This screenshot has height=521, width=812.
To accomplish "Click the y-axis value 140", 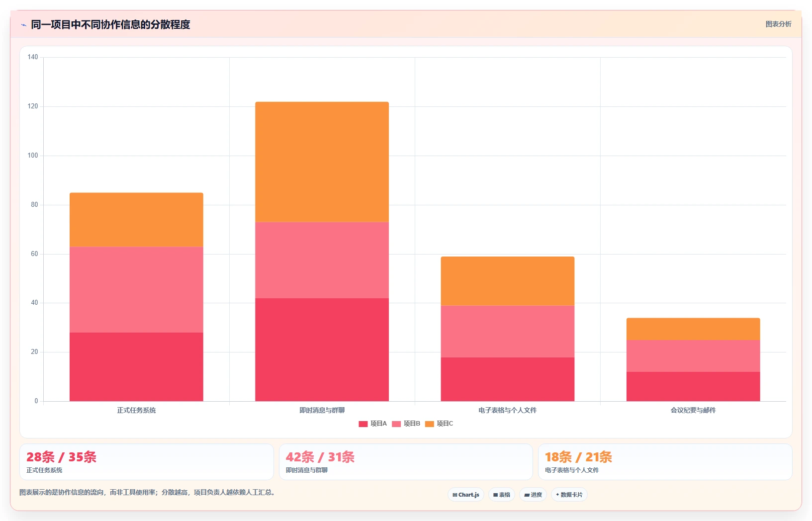I will [x=33, y=57].
